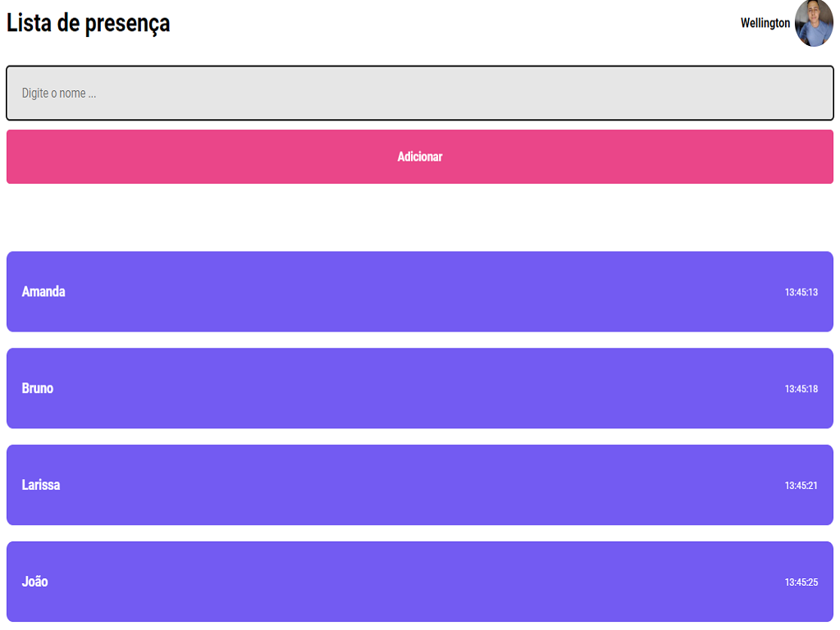Click the word 'presença' in page heading
The width and height of the screenshot is (840, 630).
(x=127, y=25)
